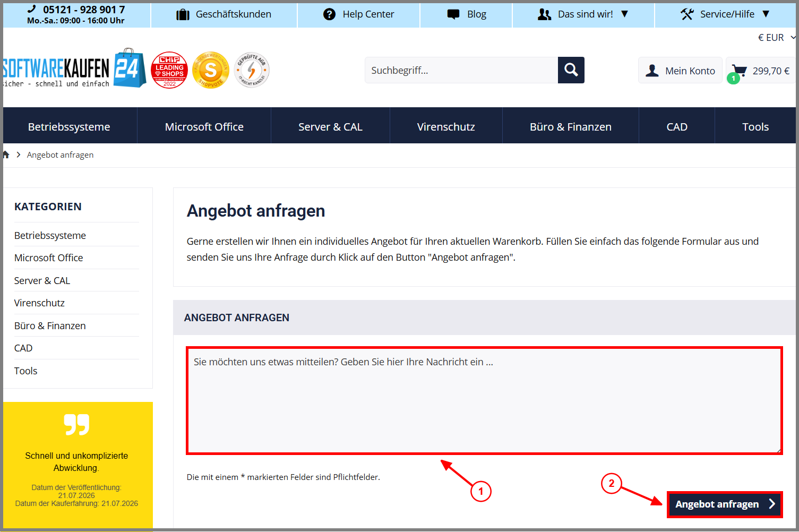The image size is (799, 532).
Task: Open CAD in main navigation bar
Action: (x=677, y=127)
